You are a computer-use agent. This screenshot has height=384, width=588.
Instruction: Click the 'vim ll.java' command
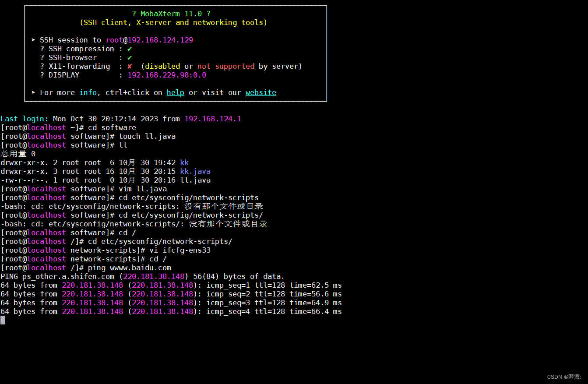(x=143, y=189)
